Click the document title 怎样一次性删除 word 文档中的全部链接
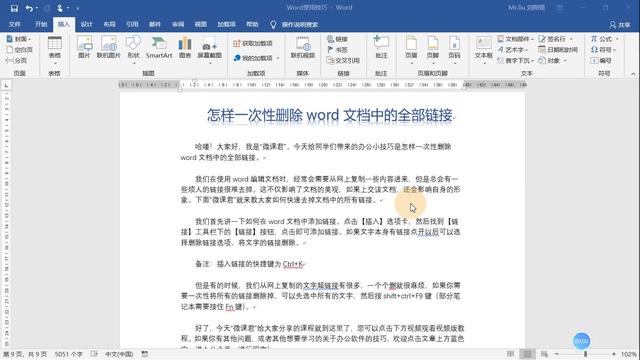640x360 pixels. tap(330, 115)
